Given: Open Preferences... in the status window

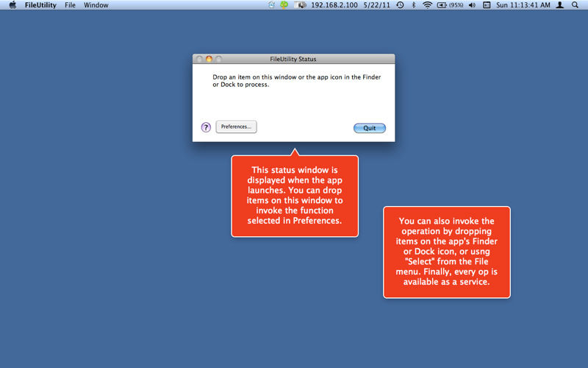Looking at the screenshot, I should (236, 127).
